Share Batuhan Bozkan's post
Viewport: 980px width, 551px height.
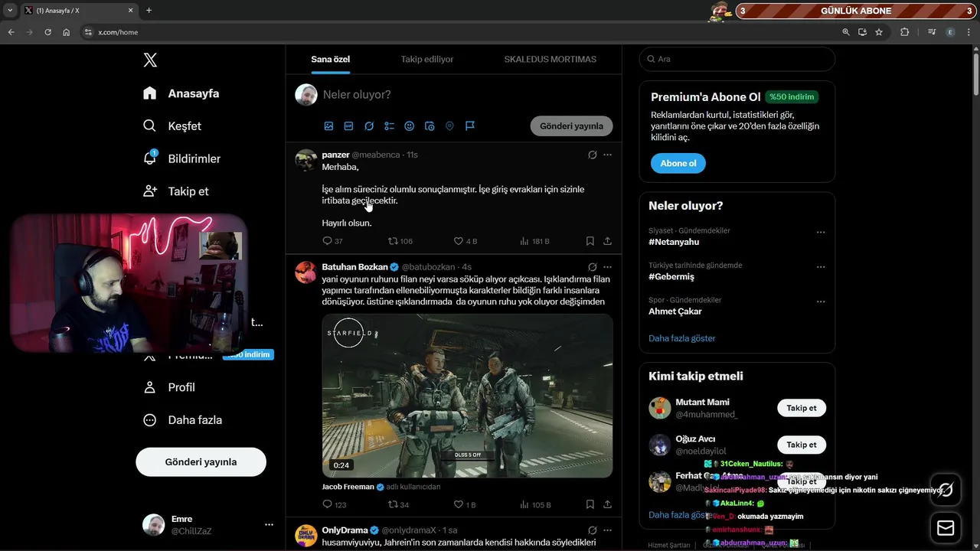(607, 504)
